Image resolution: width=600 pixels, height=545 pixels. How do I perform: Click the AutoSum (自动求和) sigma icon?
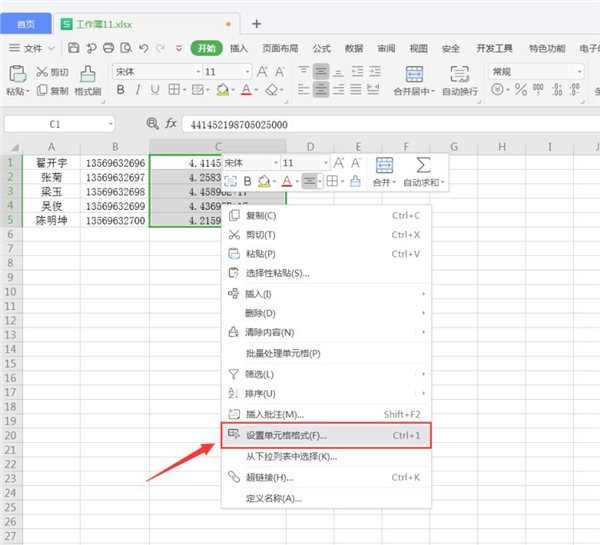423,165
